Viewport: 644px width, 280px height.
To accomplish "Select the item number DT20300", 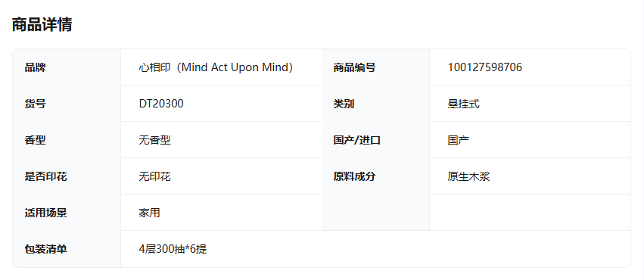I will [x=161, y=104].
